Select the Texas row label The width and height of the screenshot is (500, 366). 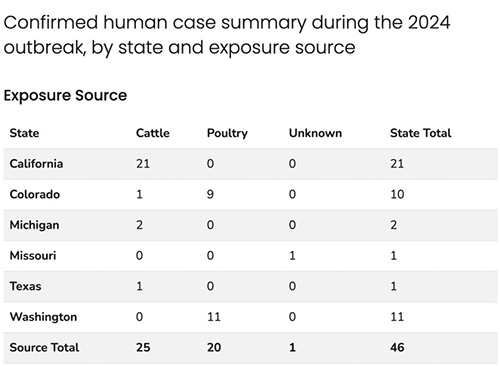(25, 286)
